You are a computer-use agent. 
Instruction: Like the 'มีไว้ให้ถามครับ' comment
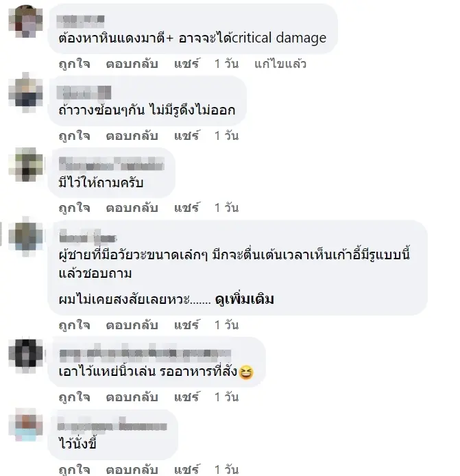[x=74, y=208]
